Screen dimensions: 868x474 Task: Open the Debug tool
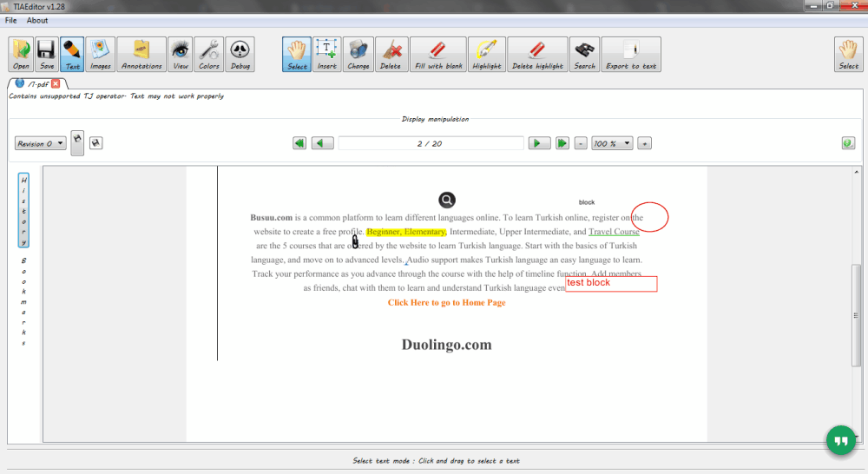point(240,55)
